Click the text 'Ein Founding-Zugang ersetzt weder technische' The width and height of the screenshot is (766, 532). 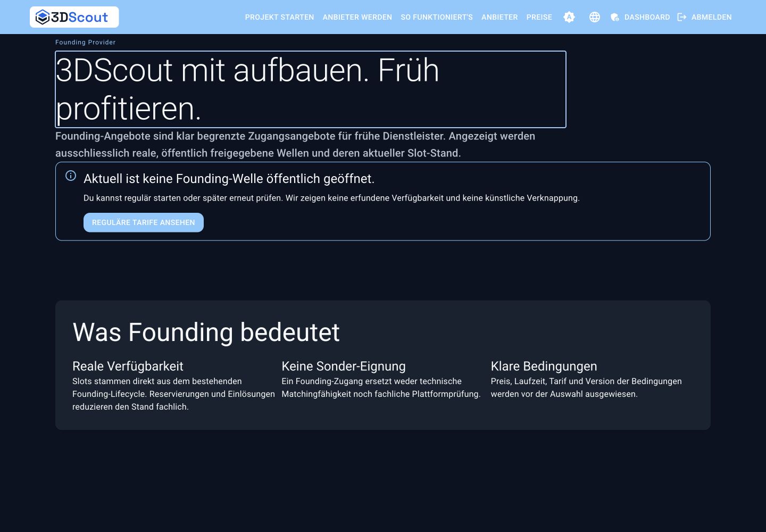pos(381,388)
